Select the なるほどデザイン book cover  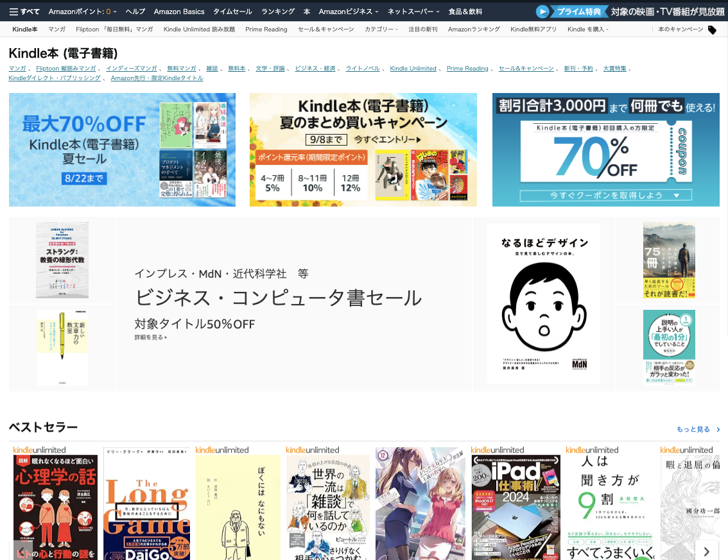(543, 303)
